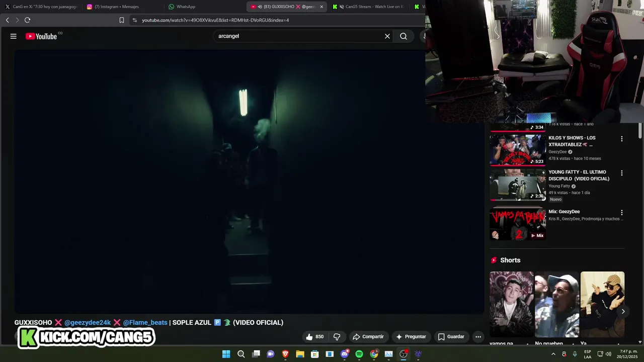
Task: Open OBS Studio from the taskbar
Action: point(404,354)
